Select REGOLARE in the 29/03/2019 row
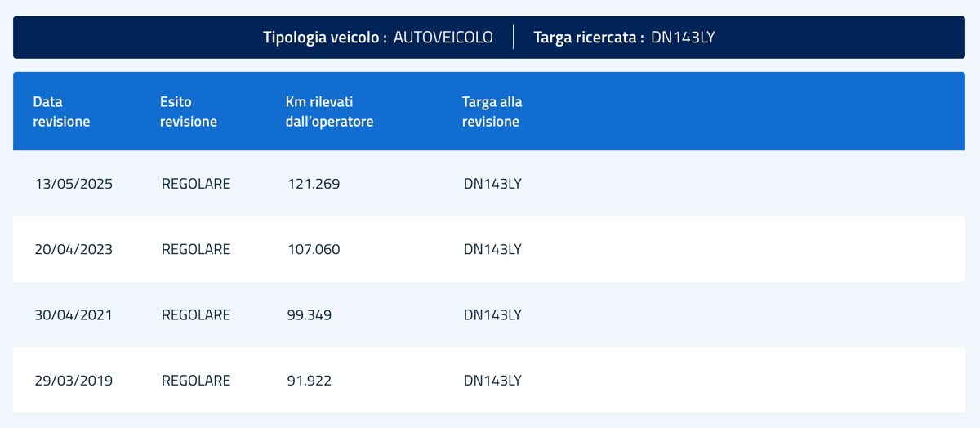980x428 pixels. point(196,380)
